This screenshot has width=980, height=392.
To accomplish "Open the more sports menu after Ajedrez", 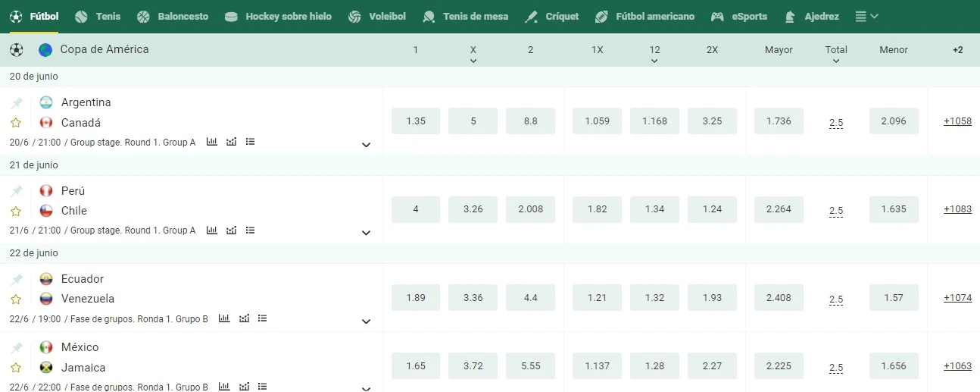I will [866, 16].
